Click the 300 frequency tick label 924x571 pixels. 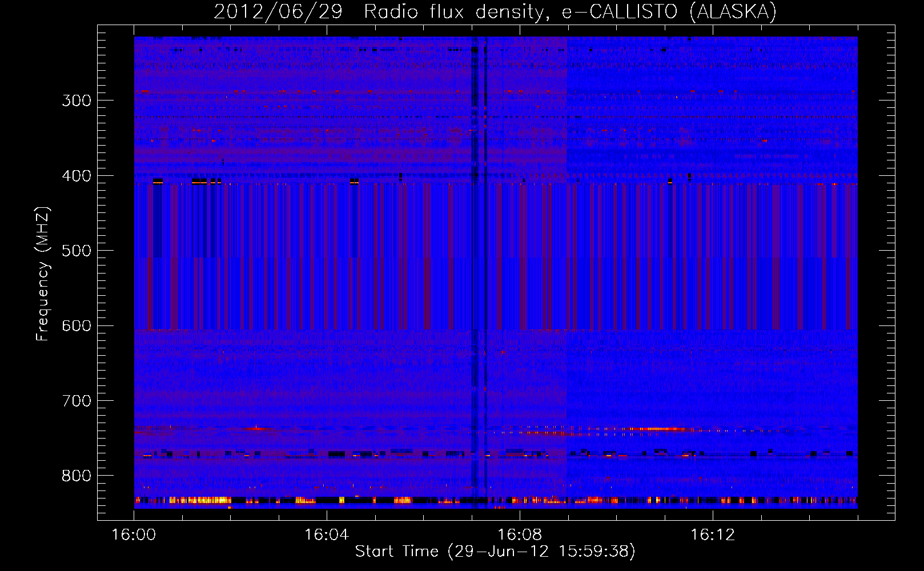point(77,100)
